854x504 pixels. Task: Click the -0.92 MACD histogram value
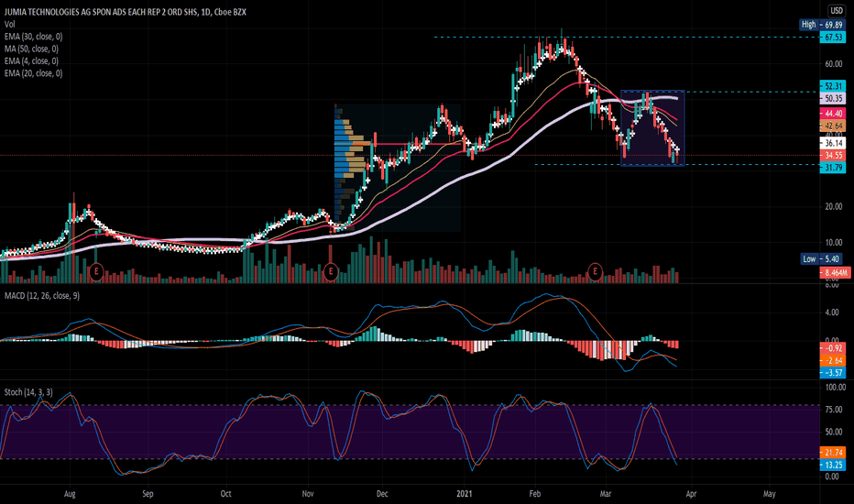[x=833, y=347]
